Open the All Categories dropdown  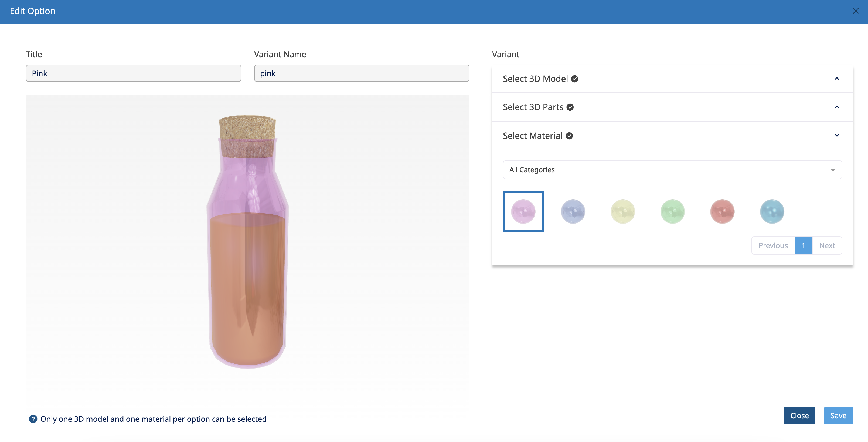tap(672, 170)
